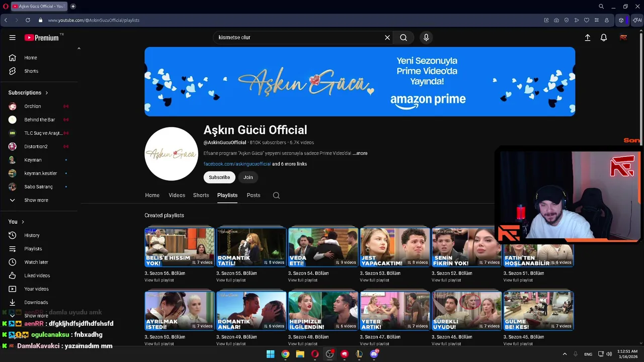This screenshot has width=644, height=362.
Task: Open Opera profile account icon
Action: [607, 20]
